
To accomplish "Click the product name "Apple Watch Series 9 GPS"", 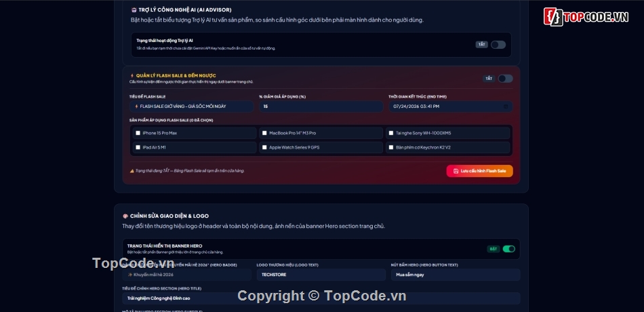I will point(294,147).
